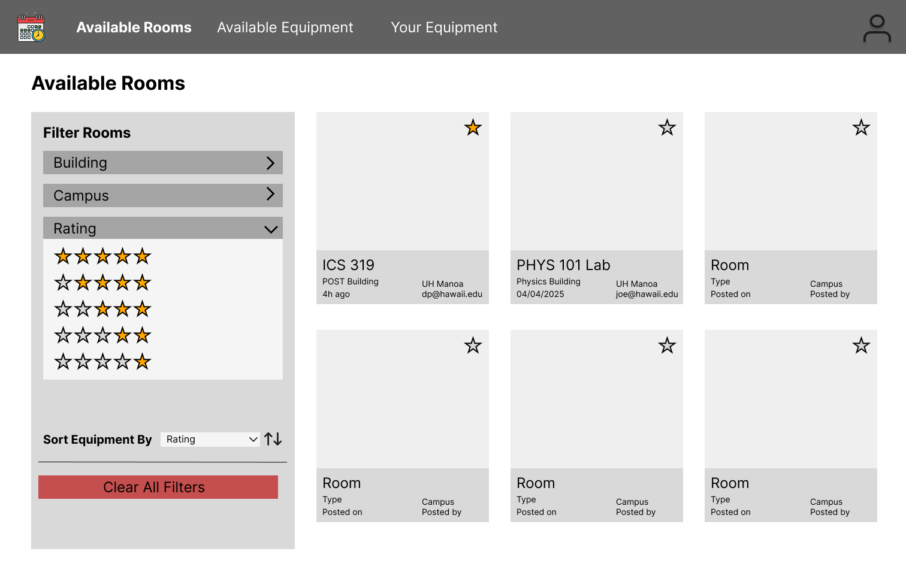Expand the Campus filter
Image resolution: width=906 pixels, height=588 pixels.
162,195
